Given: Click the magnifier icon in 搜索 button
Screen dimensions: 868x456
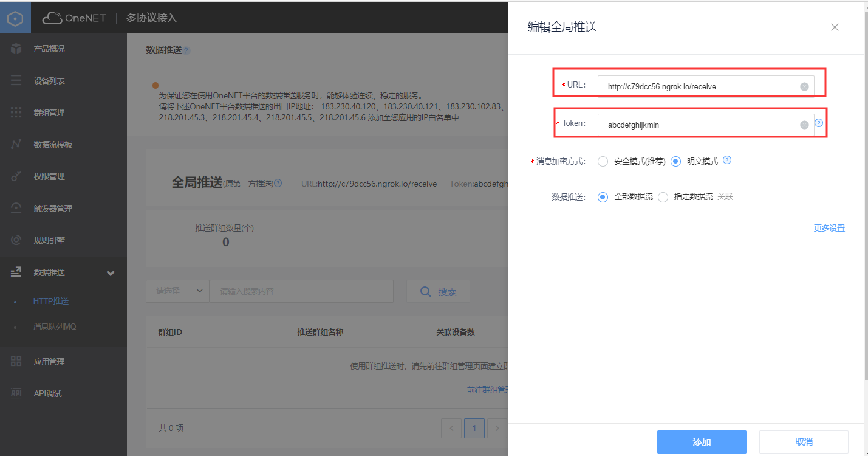Looking at the screenshot, I should [426, 292].
